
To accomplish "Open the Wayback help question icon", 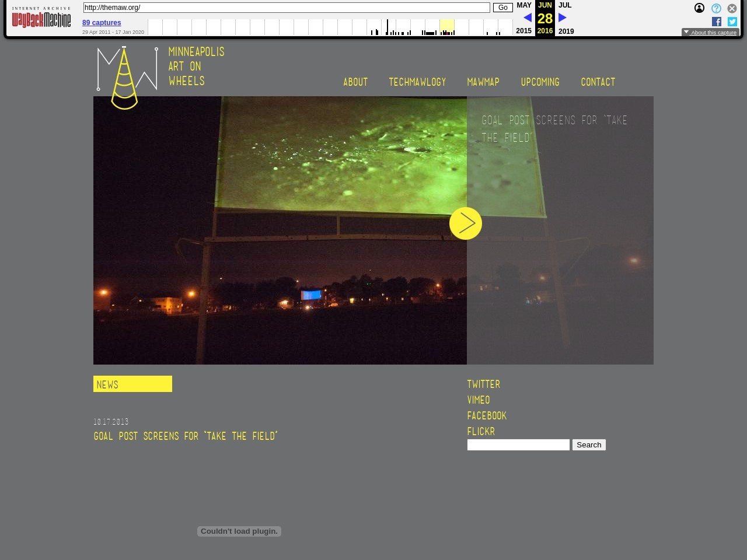I will click(716, 8).
